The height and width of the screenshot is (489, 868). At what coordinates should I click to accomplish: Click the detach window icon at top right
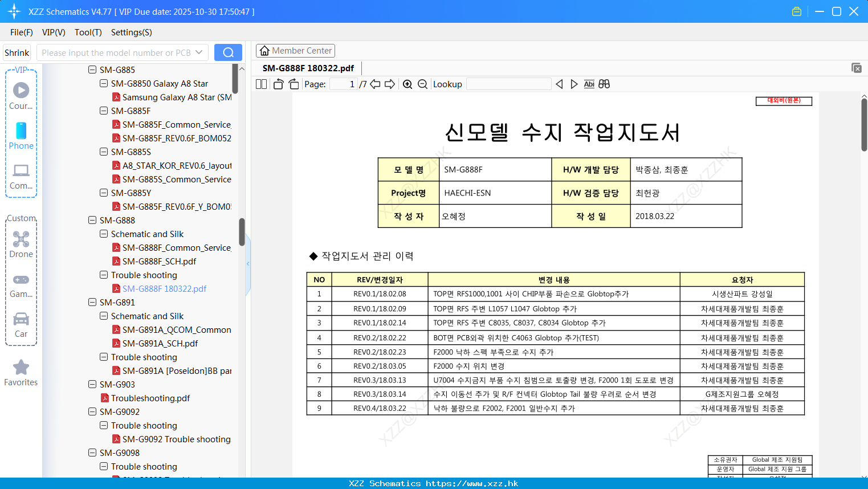(856, 68)
